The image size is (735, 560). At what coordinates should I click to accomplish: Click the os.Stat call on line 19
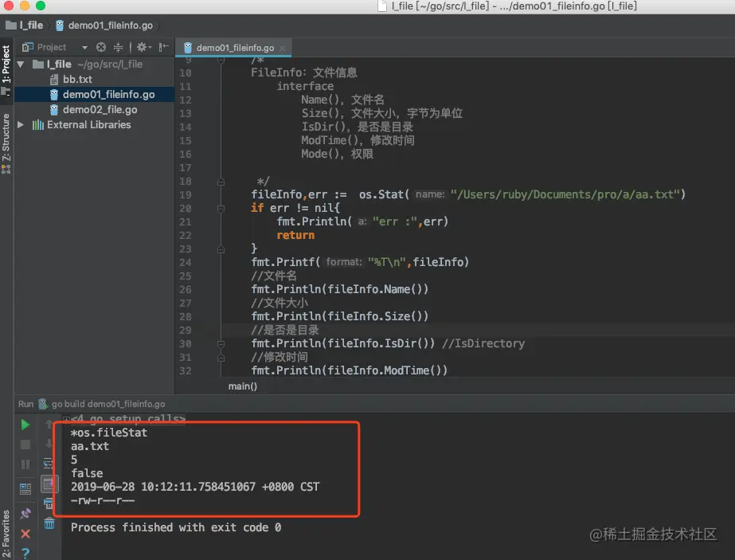(x=384, y=194)
